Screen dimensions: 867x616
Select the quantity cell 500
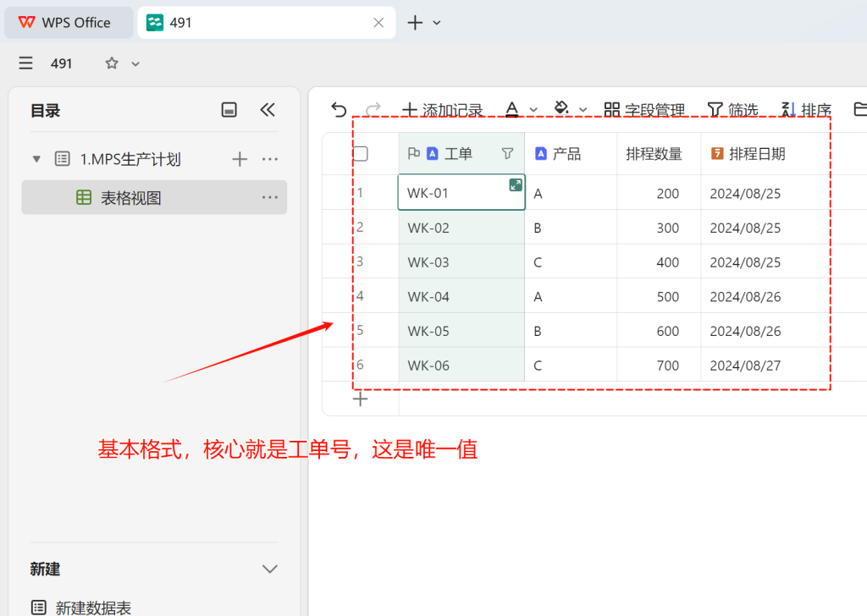[x=659, y=296]
